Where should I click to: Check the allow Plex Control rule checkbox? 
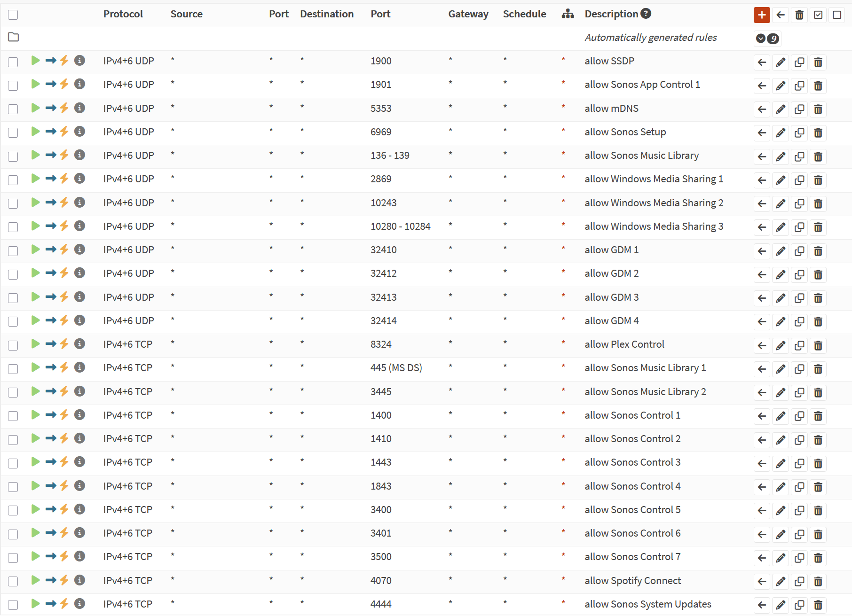(x=13, y=345)
